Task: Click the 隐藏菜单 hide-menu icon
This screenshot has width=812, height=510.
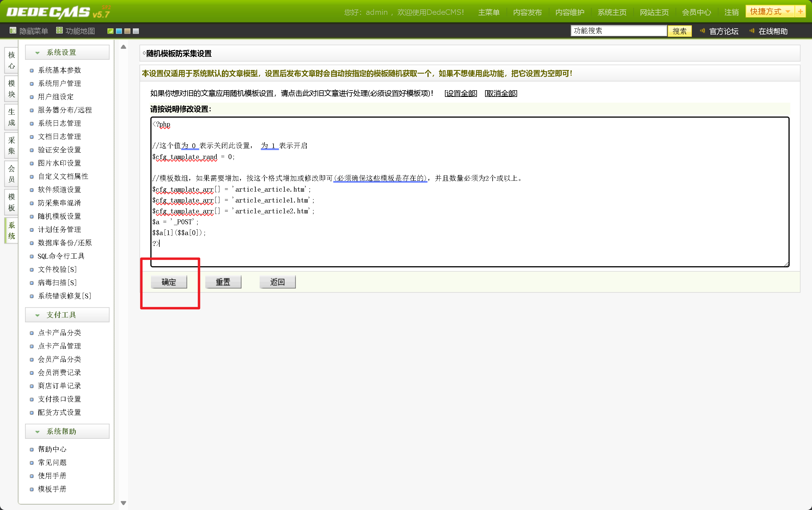Action: click(x=13, y=31)
